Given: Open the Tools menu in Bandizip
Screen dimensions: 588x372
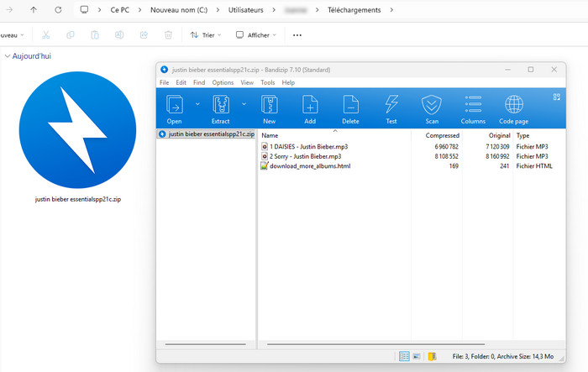Looking at the screenshot, I should pos(268,82).
